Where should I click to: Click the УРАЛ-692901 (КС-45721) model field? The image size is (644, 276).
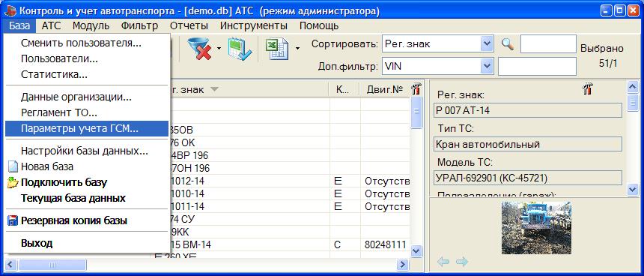click(x=528, y=178)
